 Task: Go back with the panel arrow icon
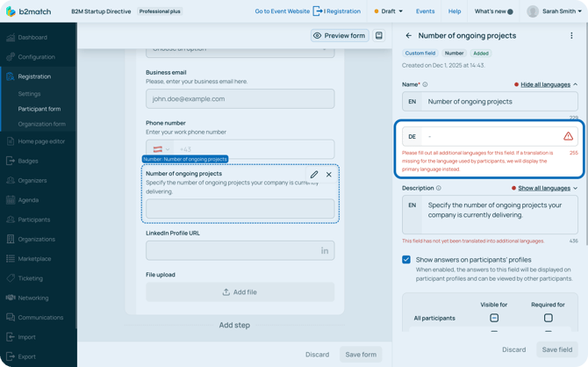click(408, 36)
